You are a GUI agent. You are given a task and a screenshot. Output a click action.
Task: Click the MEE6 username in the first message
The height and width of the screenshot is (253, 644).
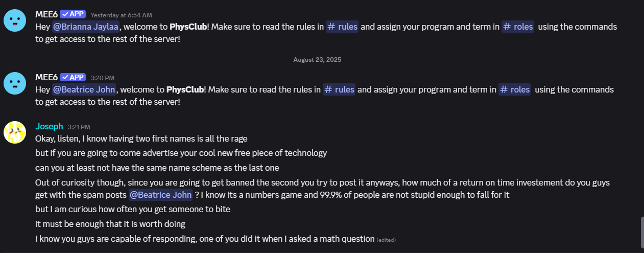pos(46,14)
